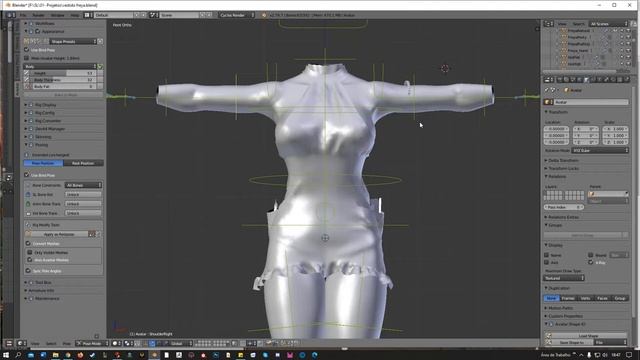The width and height of the screenshot is (640, 360).
Task: Open Windows taskbar search
Action: point(18,355)
